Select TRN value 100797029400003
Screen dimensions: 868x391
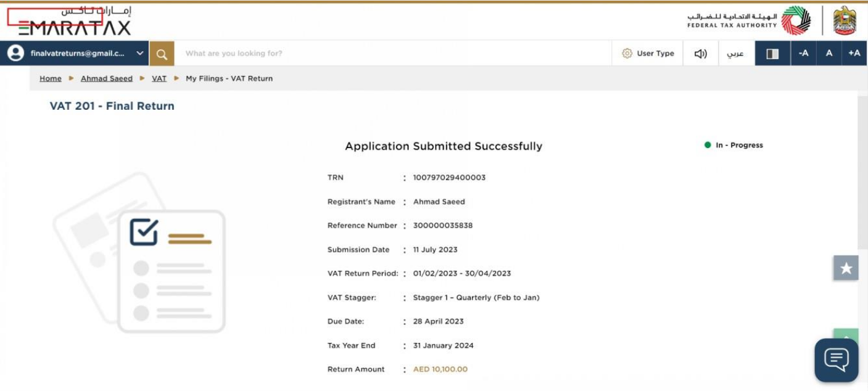click(x=449, y=178)
